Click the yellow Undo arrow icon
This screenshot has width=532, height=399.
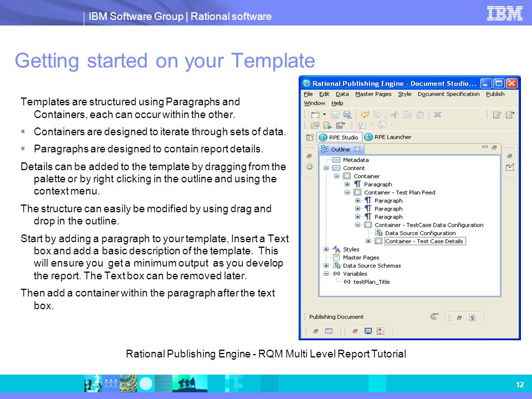(x=365, y=115)
